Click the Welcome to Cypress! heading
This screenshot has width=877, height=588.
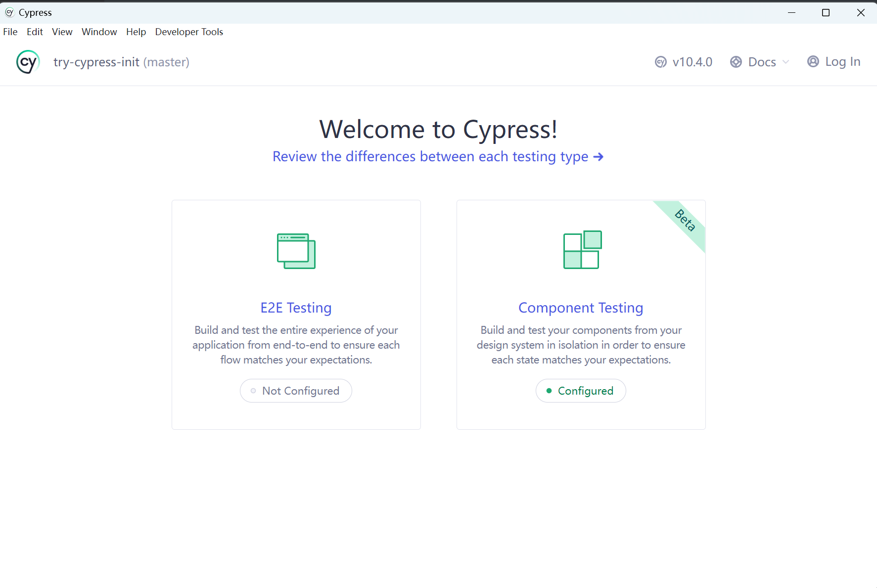pyautogui.click(x=438, y=130)
